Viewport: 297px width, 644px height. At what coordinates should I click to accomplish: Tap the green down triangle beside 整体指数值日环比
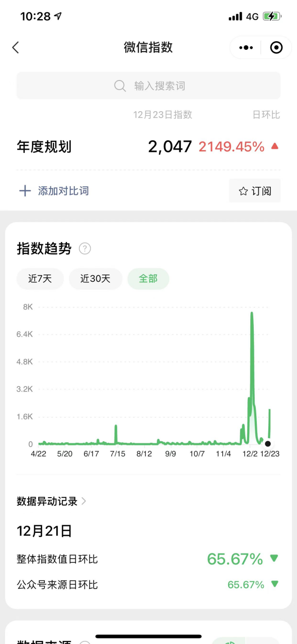(x=274, y=558)
